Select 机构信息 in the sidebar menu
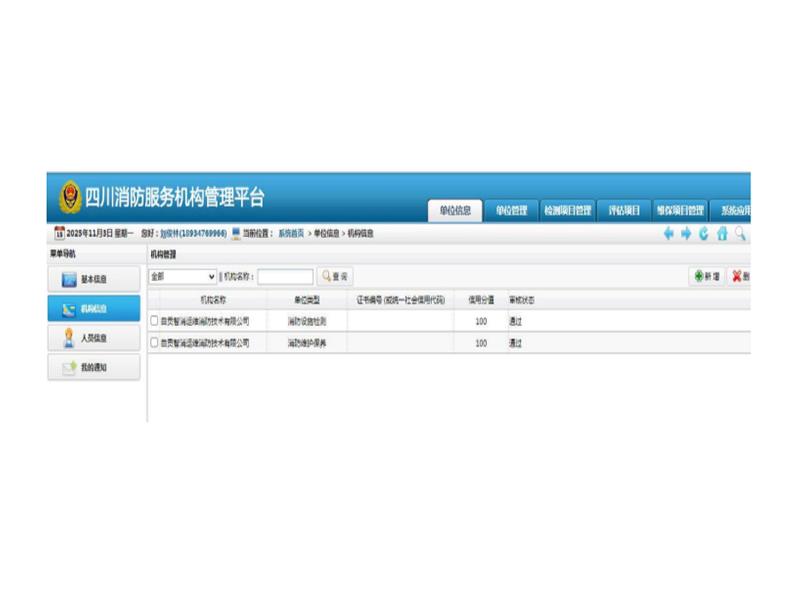The image size is (800, 599). (x=94, y=309)
